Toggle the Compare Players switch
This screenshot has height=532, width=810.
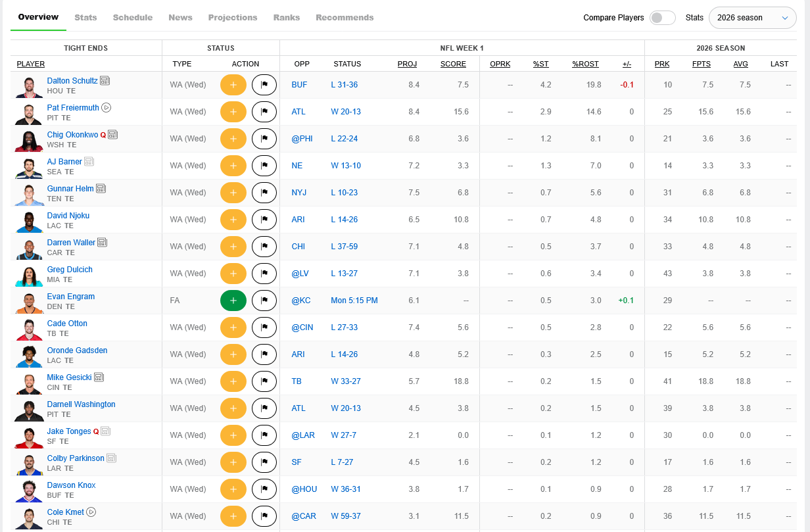click(x=662, y=18)
